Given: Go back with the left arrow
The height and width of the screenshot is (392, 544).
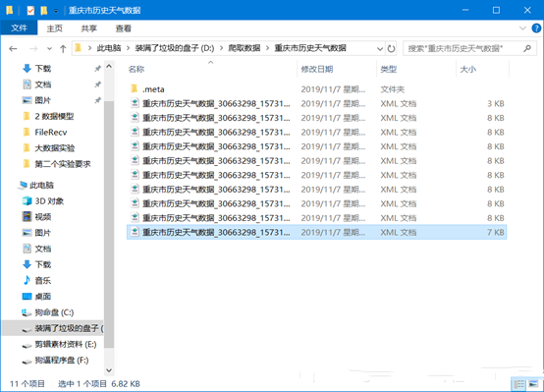Looking at the screenshot, I should coord(13,48).
